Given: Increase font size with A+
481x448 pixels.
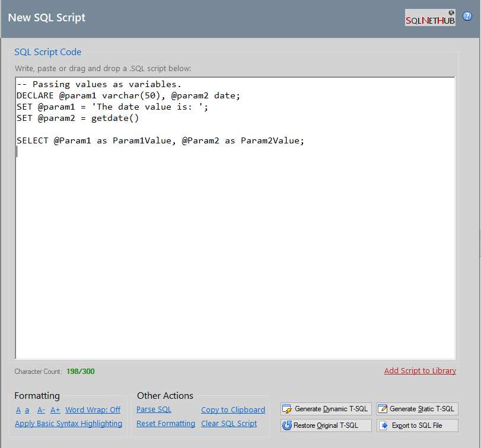Looking at the screenshot, I should tap(55, 409).
